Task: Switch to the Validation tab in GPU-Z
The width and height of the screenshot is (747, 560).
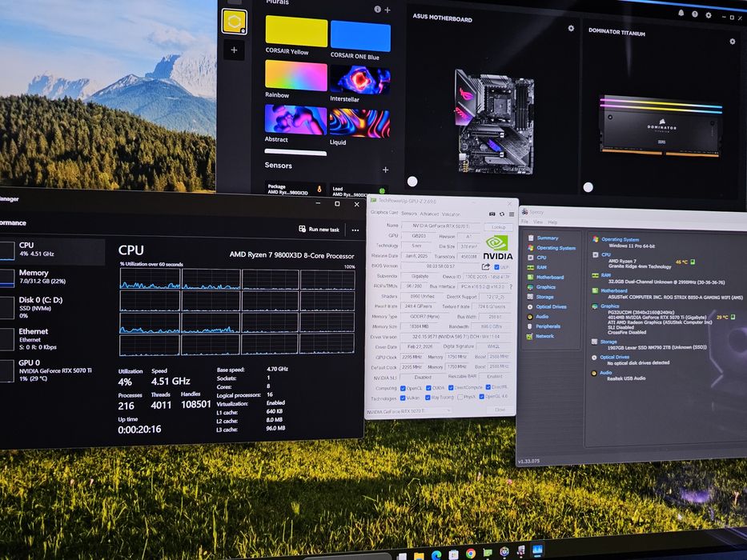Action: [451, 214]
